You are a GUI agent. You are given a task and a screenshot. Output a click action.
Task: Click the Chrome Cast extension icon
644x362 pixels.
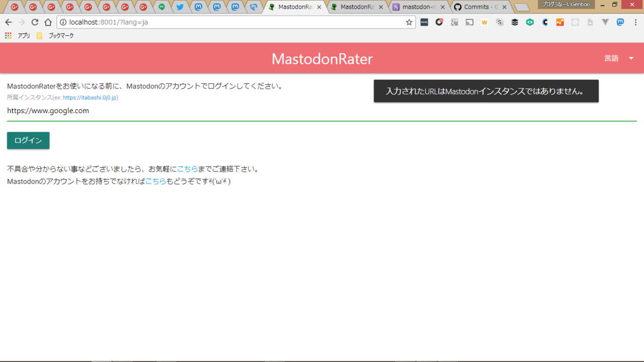(x=469, y=22)
